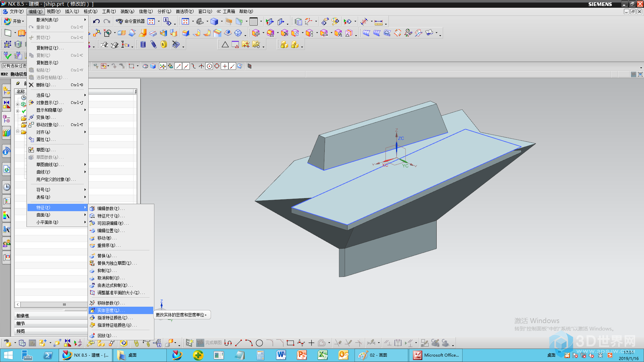The height and width of the screenshot is (362, 644).
Task: Click the arc tool in sketch toolbar
Action: point(249,343)
